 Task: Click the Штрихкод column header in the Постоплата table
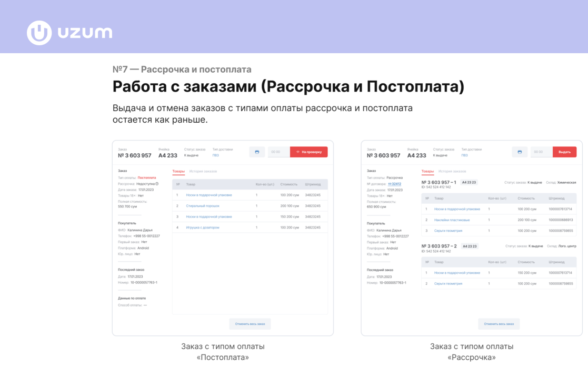(x=313, y=184)
